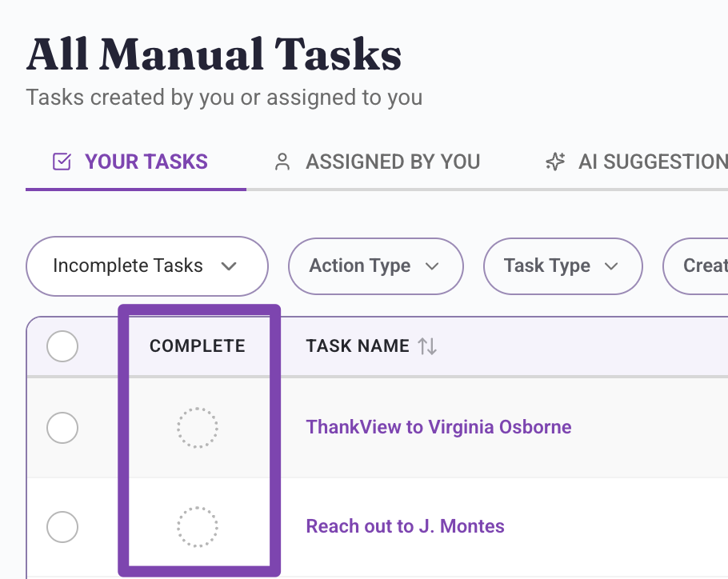This screenshot has height=579, width=728.
Task: Expand the Task Type filter
Action: [x=562, y=266]
